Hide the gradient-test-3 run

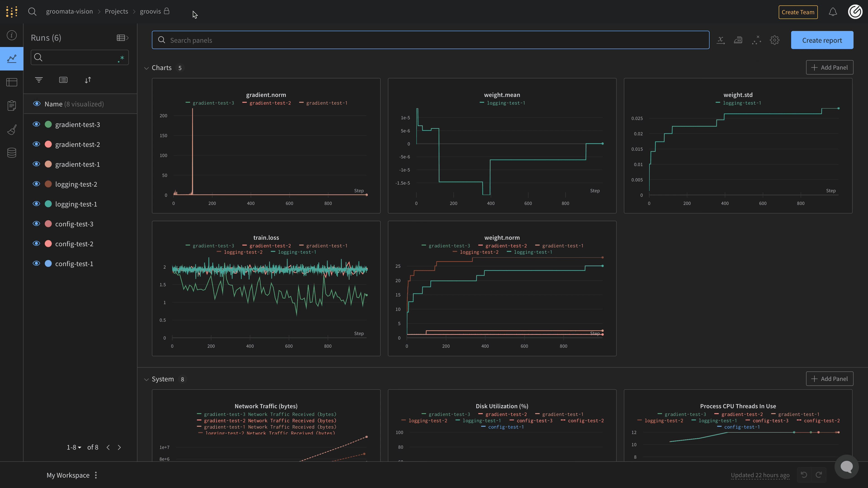(36, 124)
